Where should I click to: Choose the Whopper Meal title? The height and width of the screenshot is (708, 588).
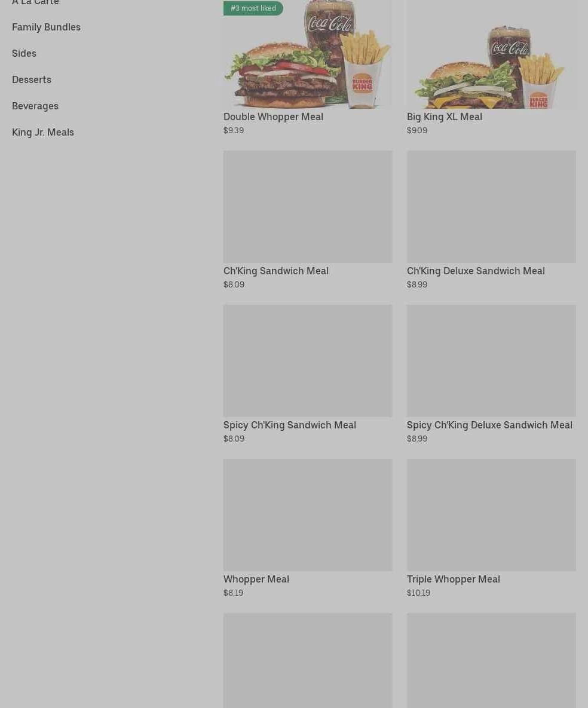tap(256, 579)
